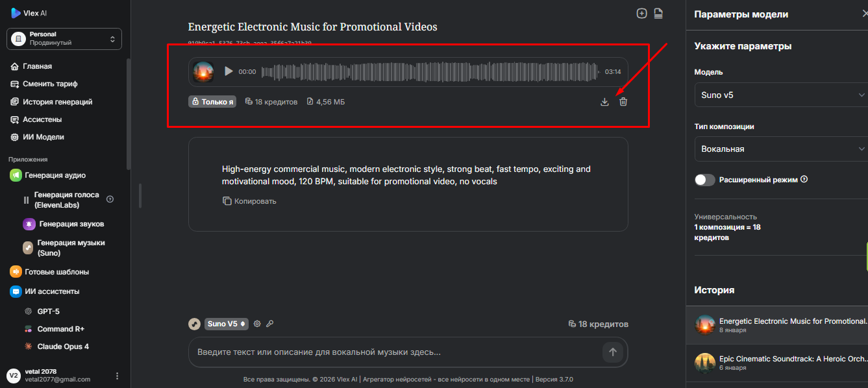
Task: Expand the Тип композиции dropdown
Action: (x=780, y=149)
